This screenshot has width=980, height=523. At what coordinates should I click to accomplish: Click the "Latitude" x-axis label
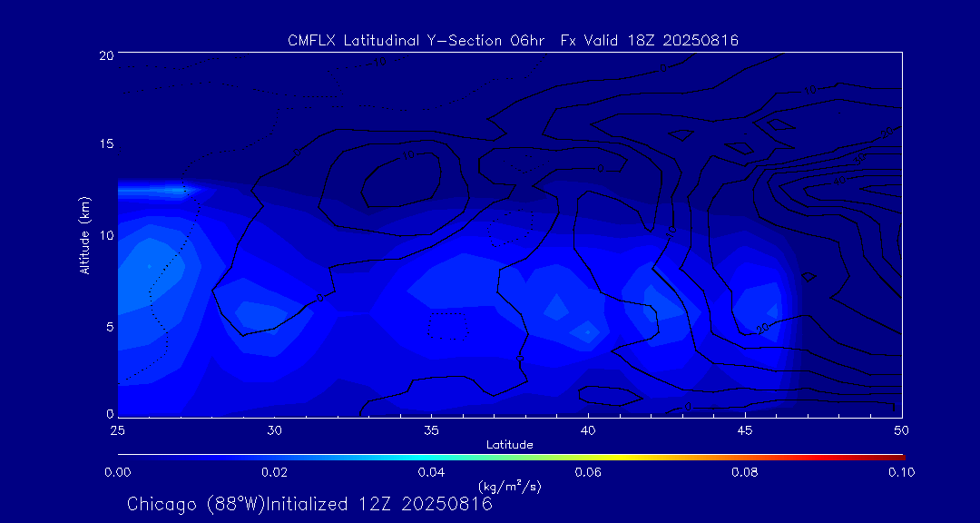tap(509, 444)
